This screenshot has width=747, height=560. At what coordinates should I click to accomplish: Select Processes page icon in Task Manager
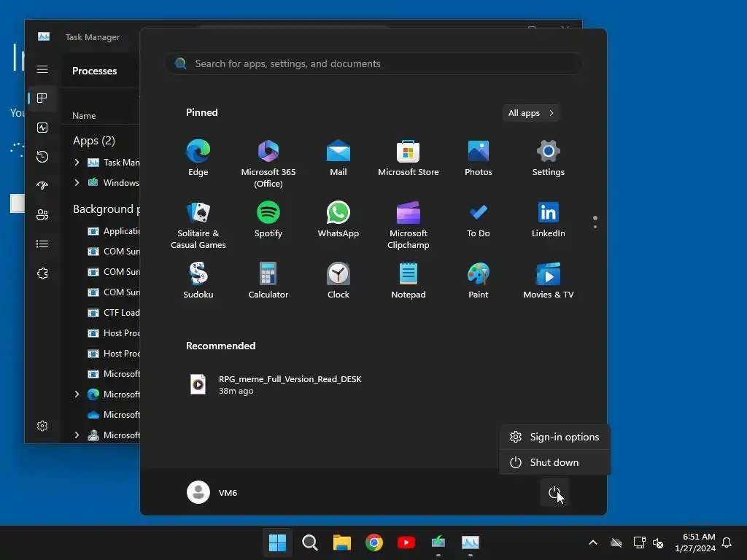click(x=42, y=98)
